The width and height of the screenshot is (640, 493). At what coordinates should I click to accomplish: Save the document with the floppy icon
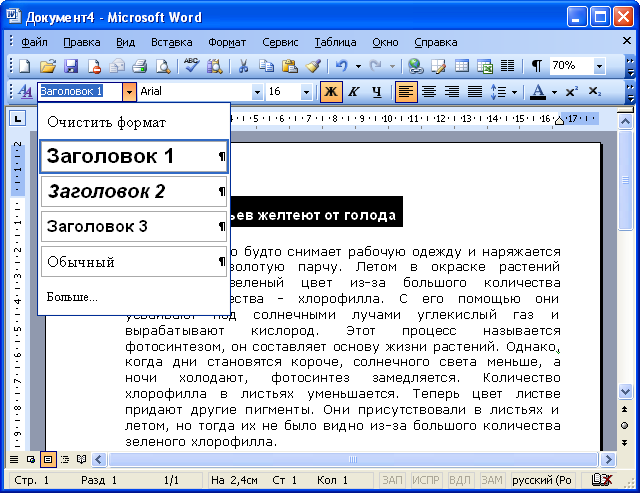coord(71,66)
